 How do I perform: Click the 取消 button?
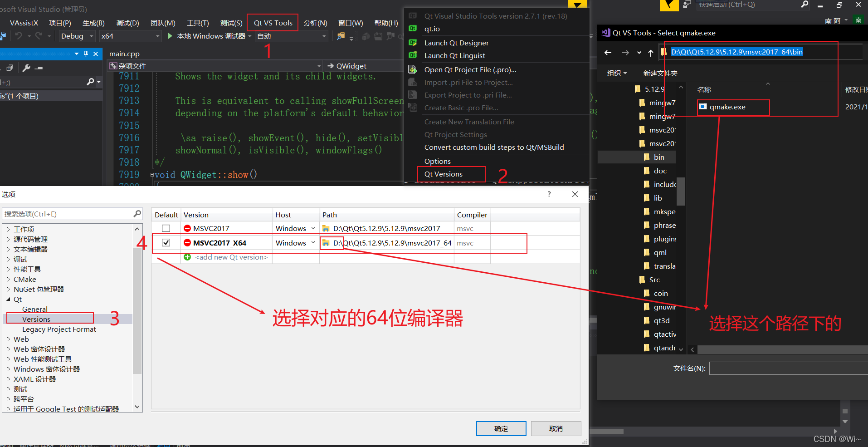[556, 428]
